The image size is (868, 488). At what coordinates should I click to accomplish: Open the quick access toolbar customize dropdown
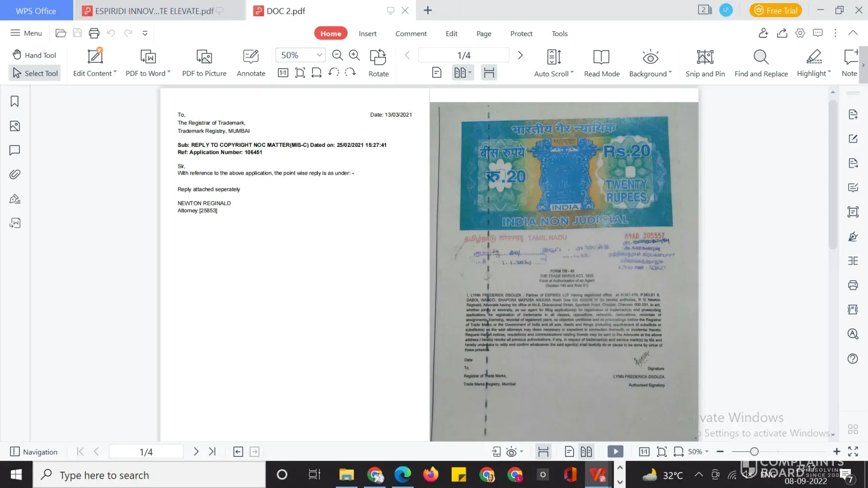pos(145,33)
